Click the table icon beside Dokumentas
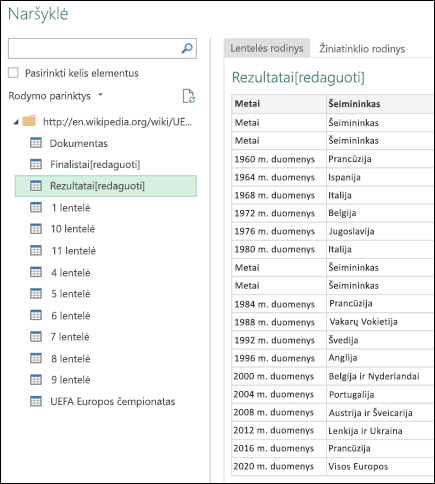Screen dimensions: 435x484 point(36,143)
